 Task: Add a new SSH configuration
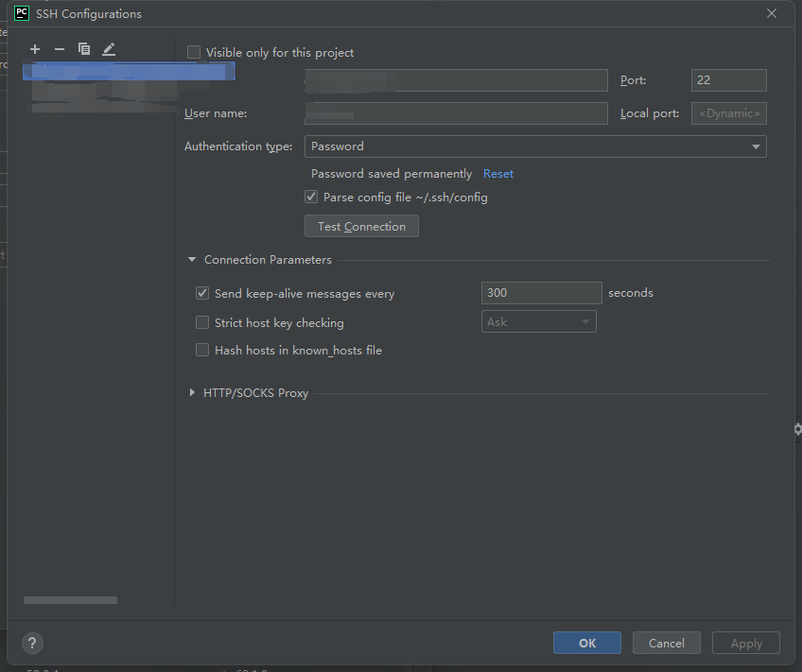coord(35,49)
